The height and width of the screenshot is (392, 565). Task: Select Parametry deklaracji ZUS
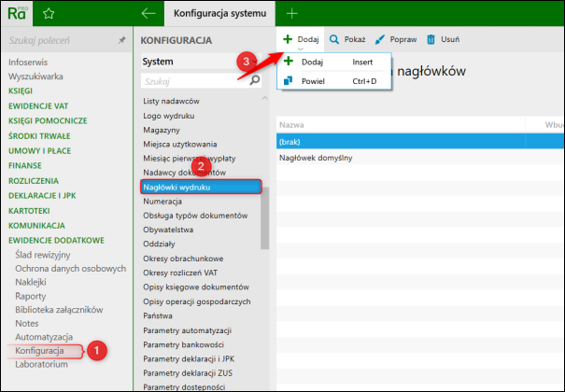tap(188, 373)
